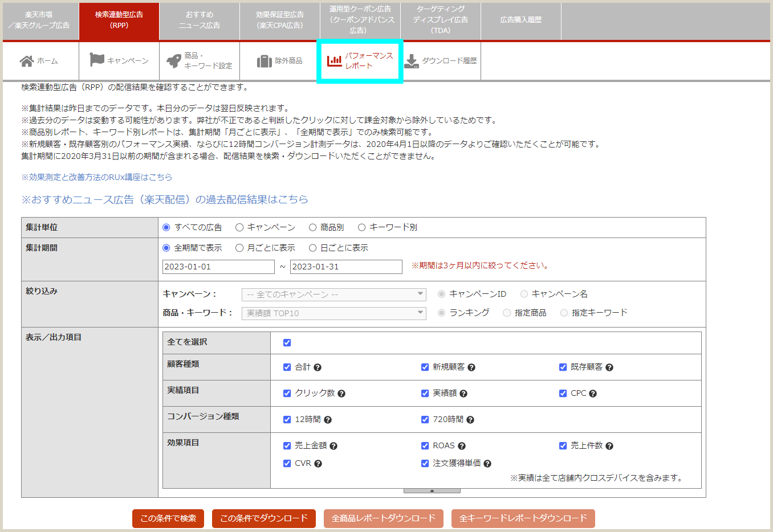
Task: Open help icon next to CVR
Action: click(x=318, y=464)
